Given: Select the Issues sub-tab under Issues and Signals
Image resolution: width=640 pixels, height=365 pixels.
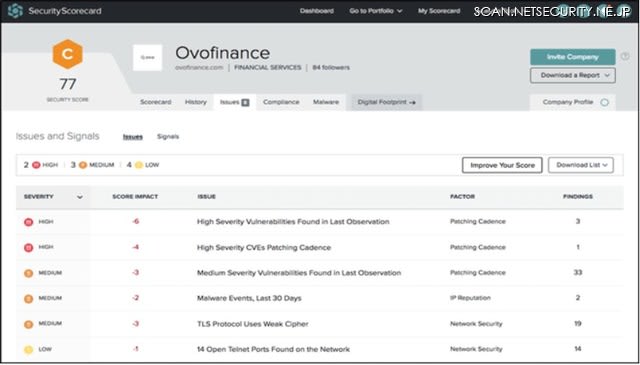Looking at the screenshot, I should coord(133,137).
